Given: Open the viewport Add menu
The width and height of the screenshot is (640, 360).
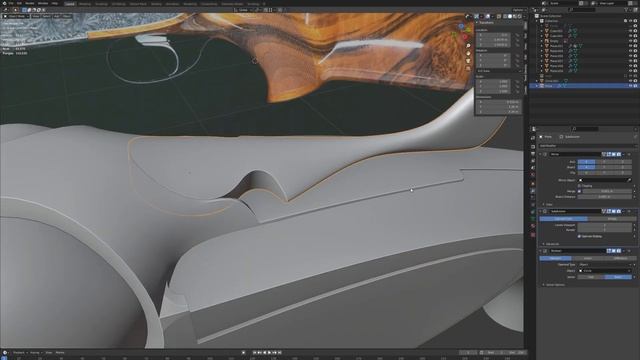Looking at the screenshot, I should coord(56,16).
